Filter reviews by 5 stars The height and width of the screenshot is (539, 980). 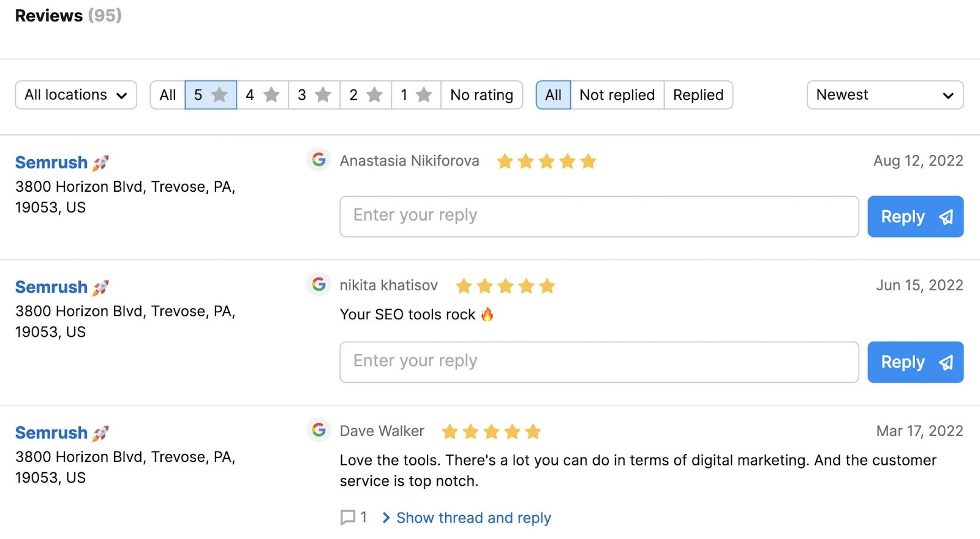[x=211, y=95]
